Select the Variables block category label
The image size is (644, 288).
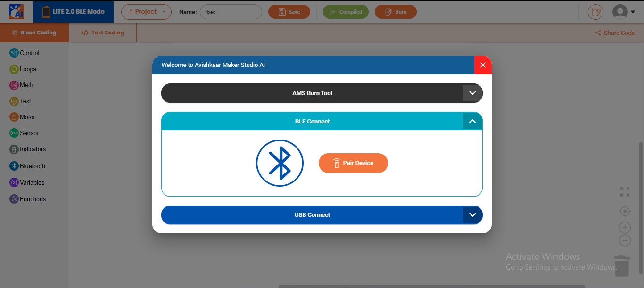pyautogui.click(x=32, y=182)
